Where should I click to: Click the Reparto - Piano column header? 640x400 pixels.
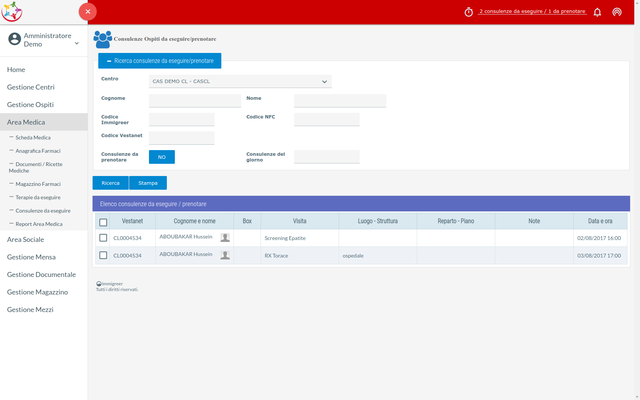pyautogui.click(x=456, y=221)
